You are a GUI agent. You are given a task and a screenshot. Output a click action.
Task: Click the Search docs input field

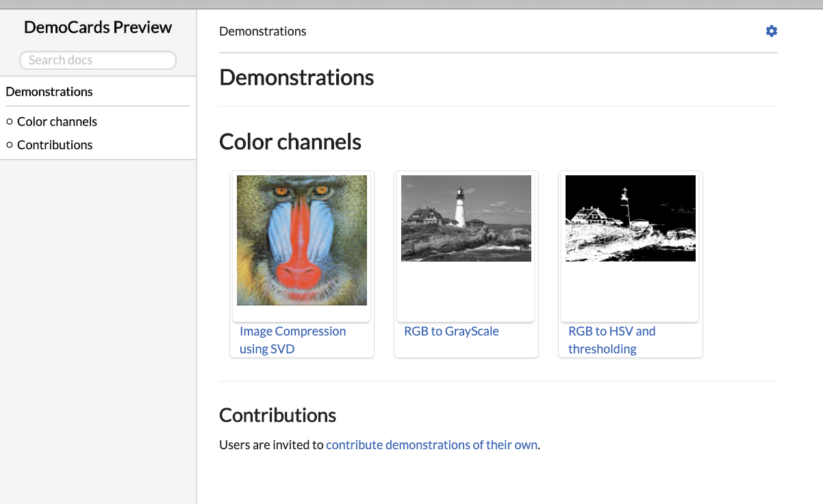pyautogui.click(x=98, y=60)
